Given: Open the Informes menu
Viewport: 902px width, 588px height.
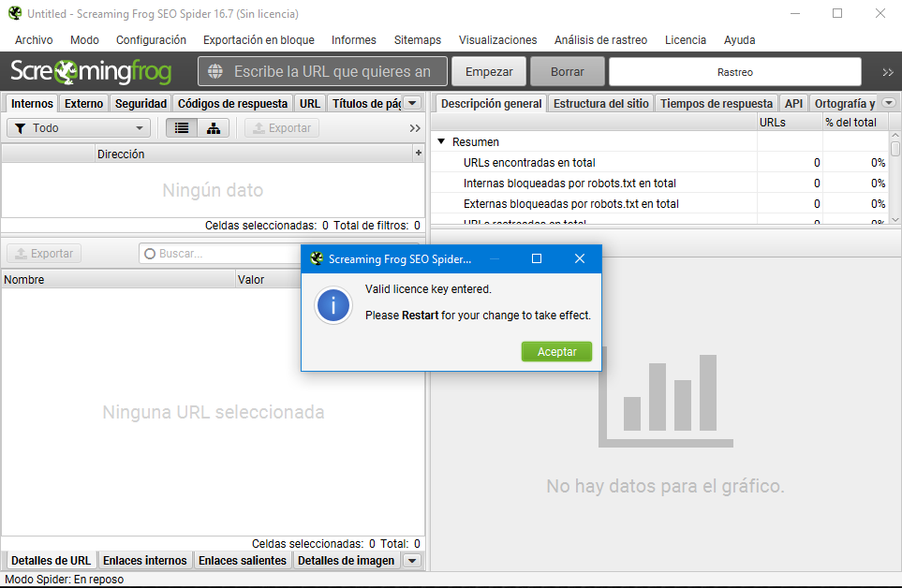Looking at the screenshot, I should tap(354, 39).
